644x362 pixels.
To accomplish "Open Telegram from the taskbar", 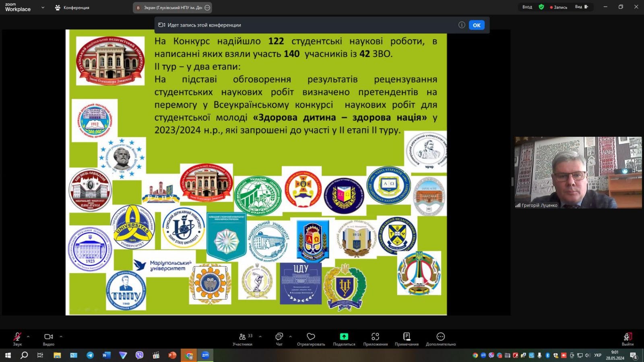I will [90, 355].
